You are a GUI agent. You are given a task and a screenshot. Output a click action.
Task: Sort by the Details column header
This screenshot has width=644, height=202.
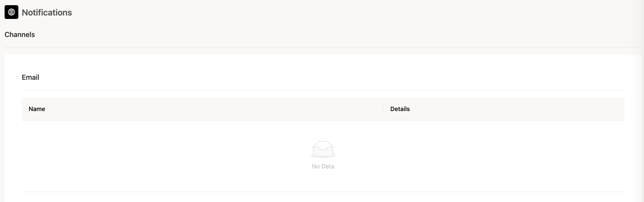click(x=400, y=109)
